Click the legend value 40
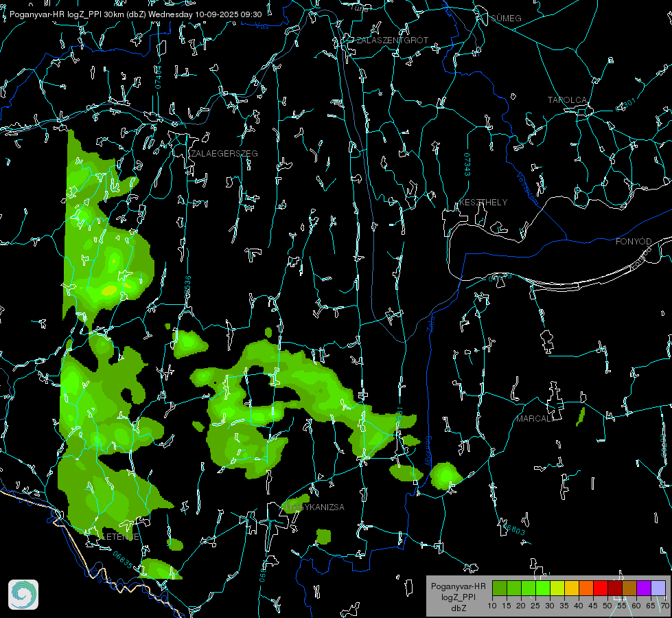 click(579, 606)
